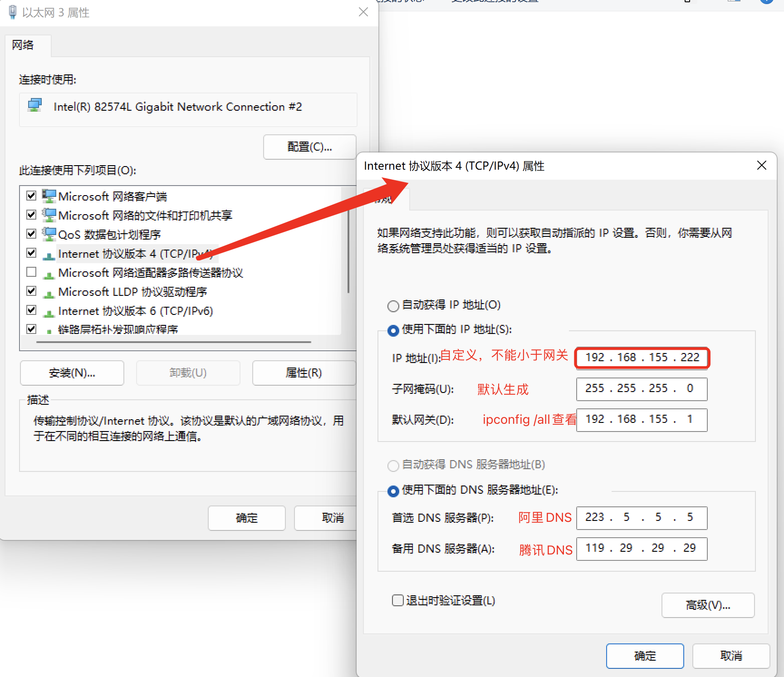Open the 高级(V)... advanced settings

pos(707,605)
